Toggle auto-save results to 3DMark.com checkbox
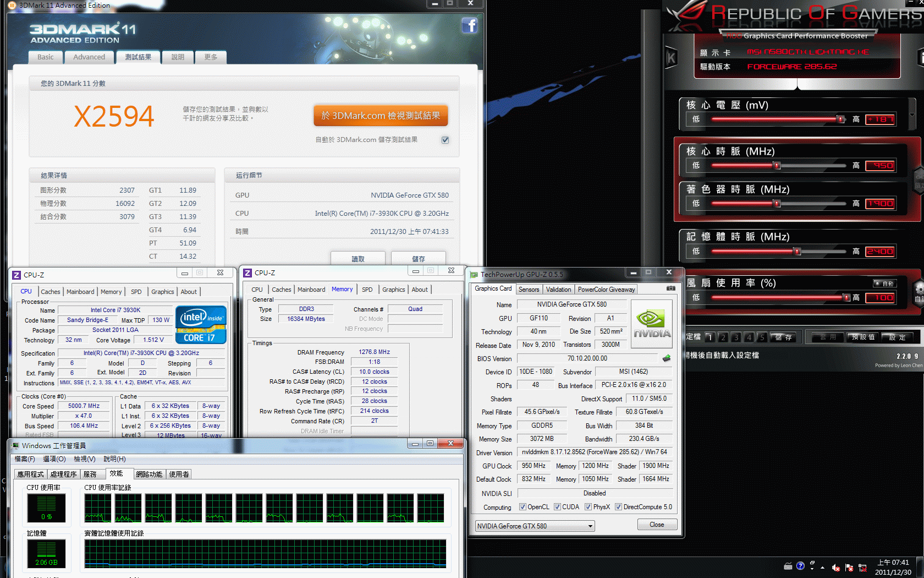This screenshot has height=578, width=924. pos(445,140)
